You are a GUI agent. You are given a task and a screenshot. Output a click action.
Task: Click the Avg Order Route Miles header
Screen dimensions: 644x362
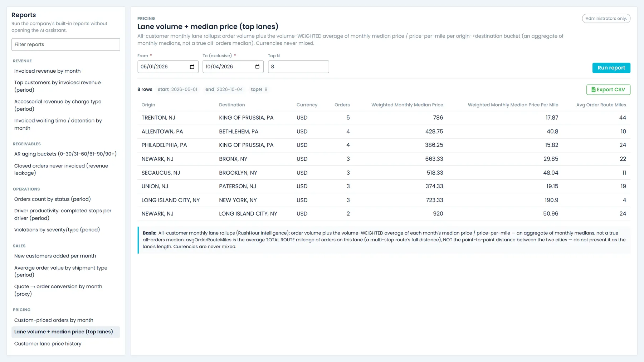601,105
